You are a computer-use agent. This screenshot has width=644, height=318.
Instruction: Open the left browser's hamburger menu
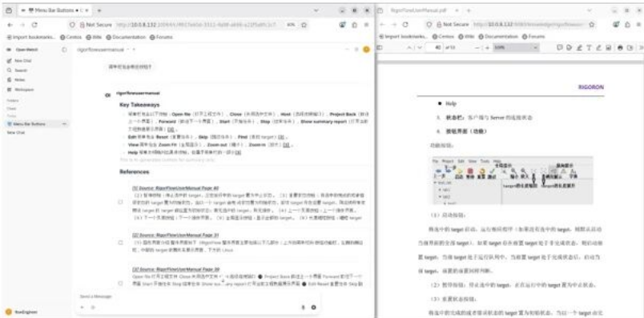pos(366,25)
